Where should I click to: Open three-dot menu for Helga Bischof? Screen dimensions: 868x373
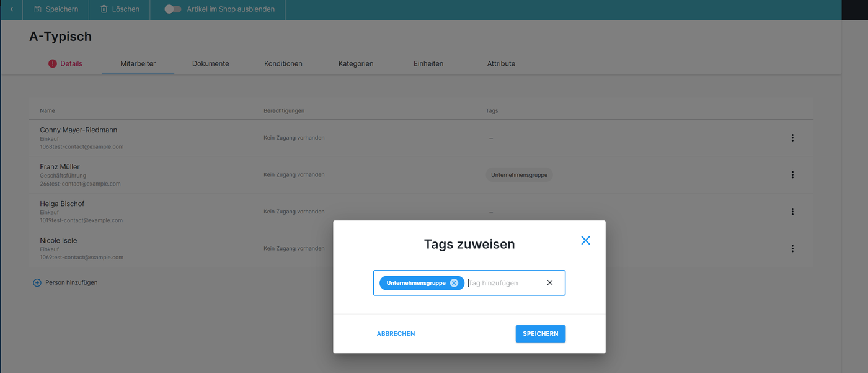(792, 212)
